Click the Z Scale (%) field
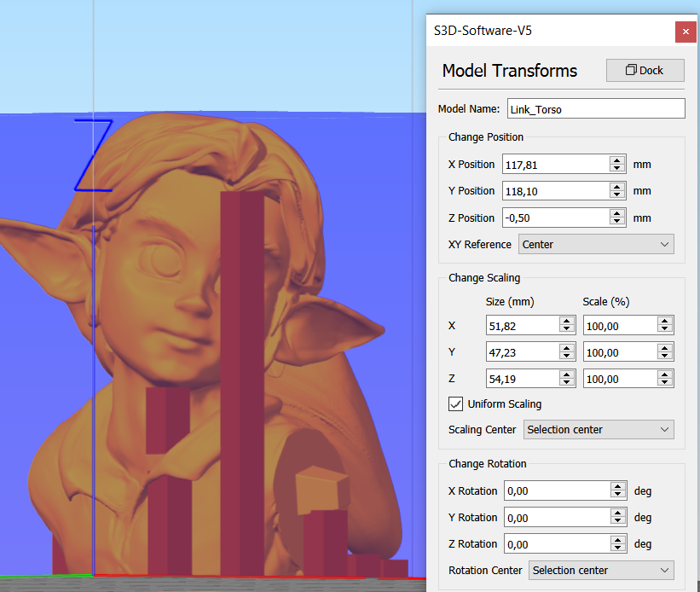The width and height of the screenshot is (700, 592). pos(620,379)
